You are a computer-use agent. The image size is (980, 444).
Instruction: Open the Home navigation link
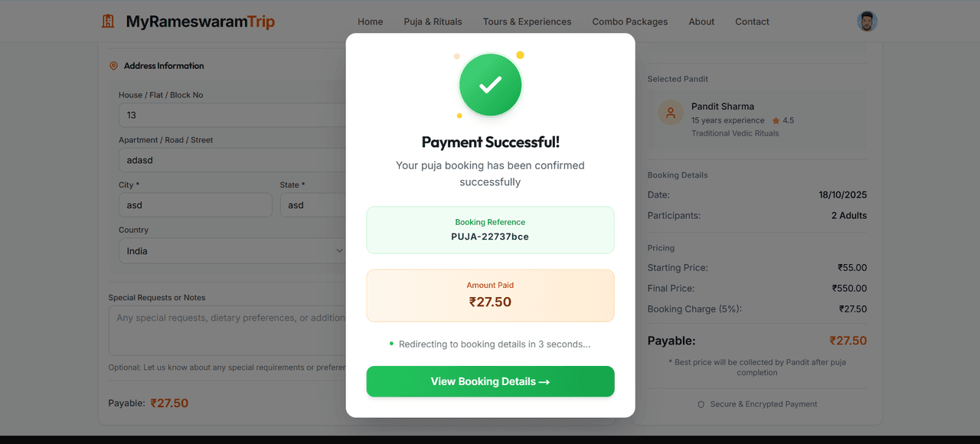point(370,21)
